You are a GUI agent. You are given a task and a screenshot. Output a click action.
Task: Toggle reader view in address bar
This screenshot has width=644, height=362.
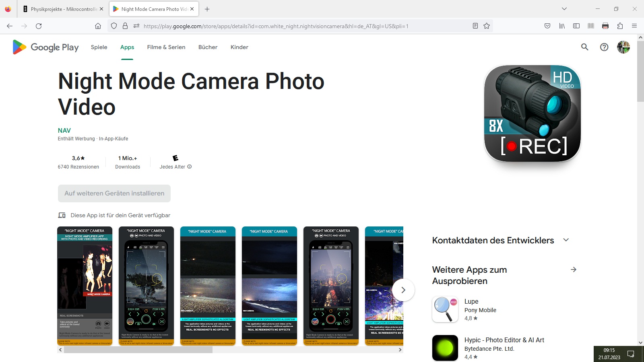[x=475, y=26]
